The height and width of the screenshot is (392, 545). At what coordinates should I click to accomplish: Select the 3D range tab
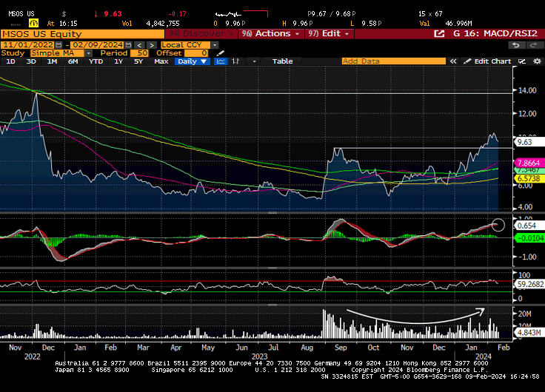[31, 61]
